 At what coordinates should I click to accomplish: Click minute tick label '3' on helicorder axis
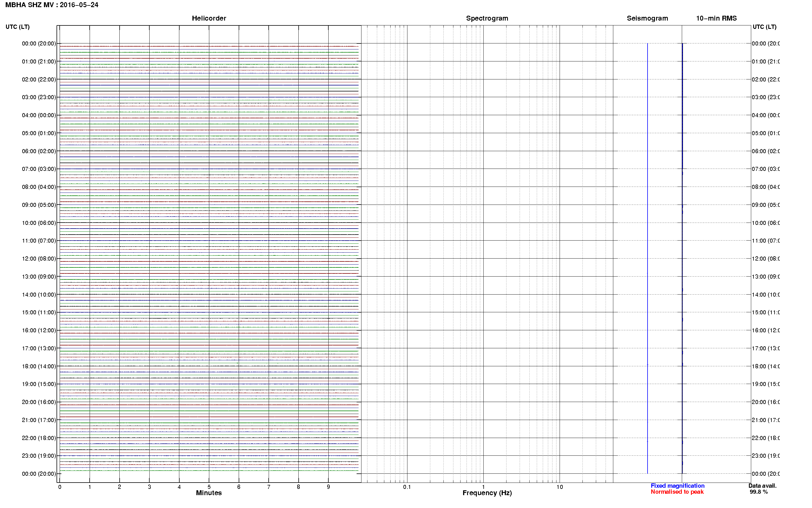[149, 487]
